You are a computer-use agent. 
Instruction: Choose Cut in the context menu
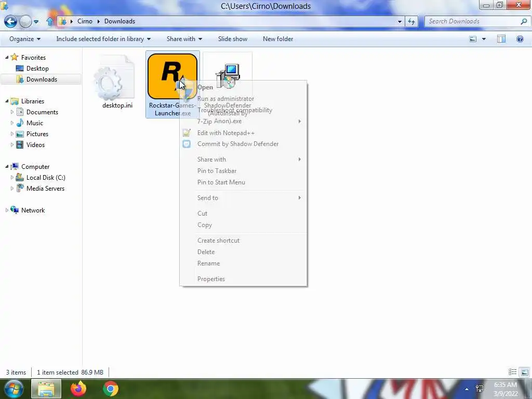(x=243, y=214)
